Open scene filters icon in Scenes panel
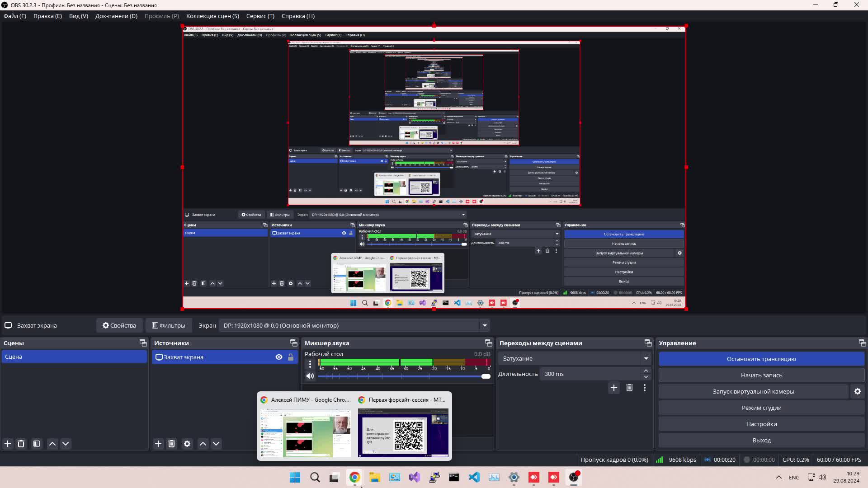 click(x=37, y=444)
